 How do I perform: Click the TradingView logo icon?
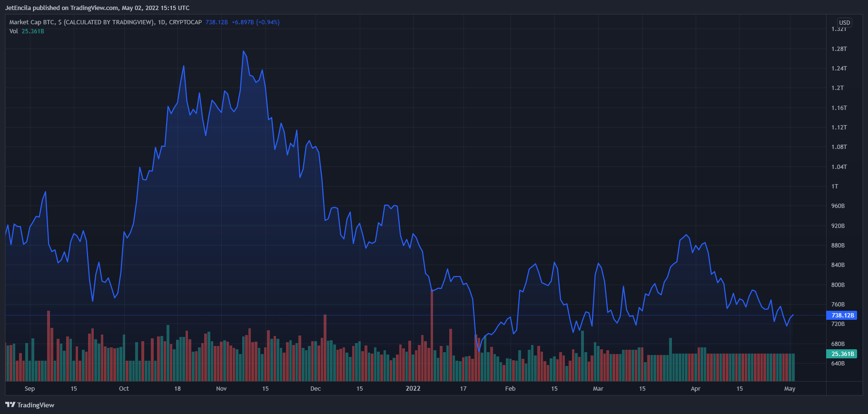[x=10, y=405]
